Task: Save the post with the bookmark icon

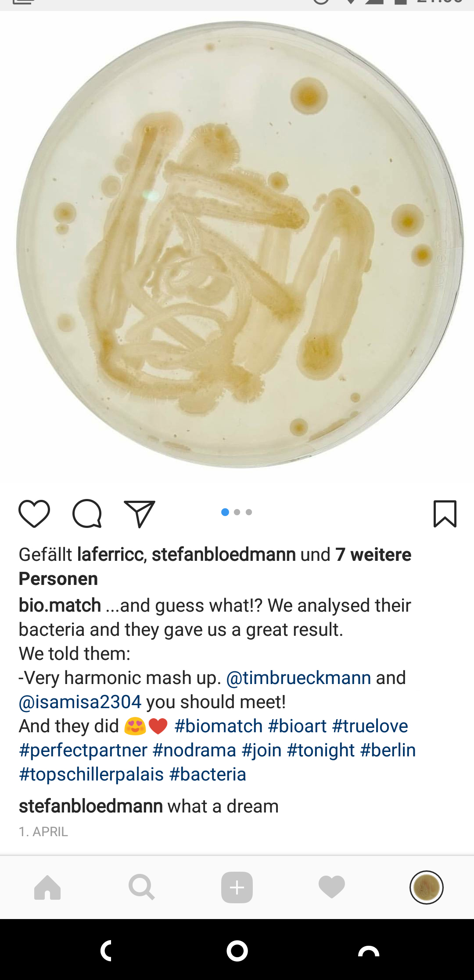Action: (x=445, y=513)
